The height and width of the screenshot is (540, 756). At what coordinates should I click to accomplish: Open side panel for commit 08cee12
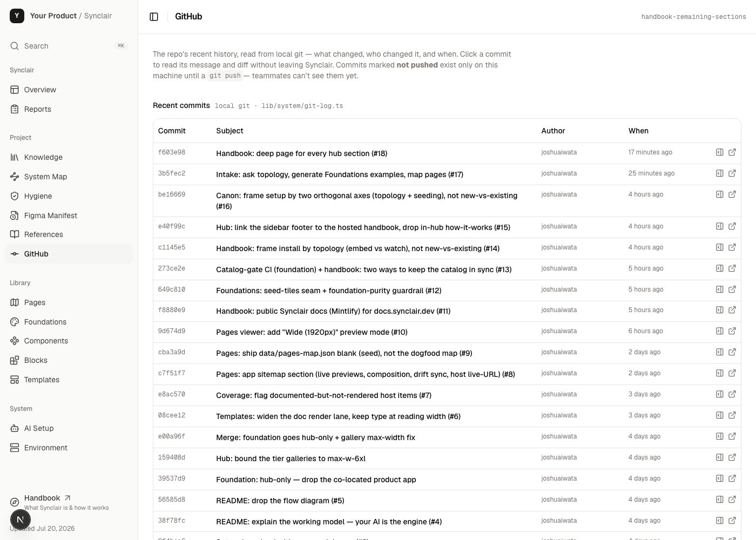tap(719, 415)
